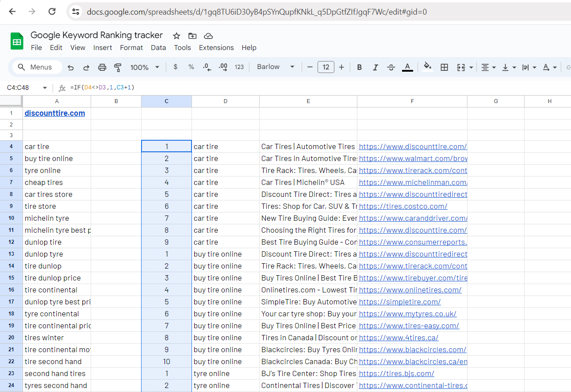Toggle strikethrough formatting

point(391,67)
